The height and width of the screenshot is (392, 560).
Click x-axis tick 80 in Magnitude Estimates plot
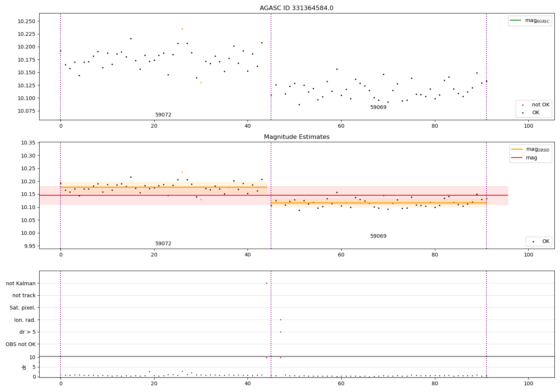tap(435, 255)
